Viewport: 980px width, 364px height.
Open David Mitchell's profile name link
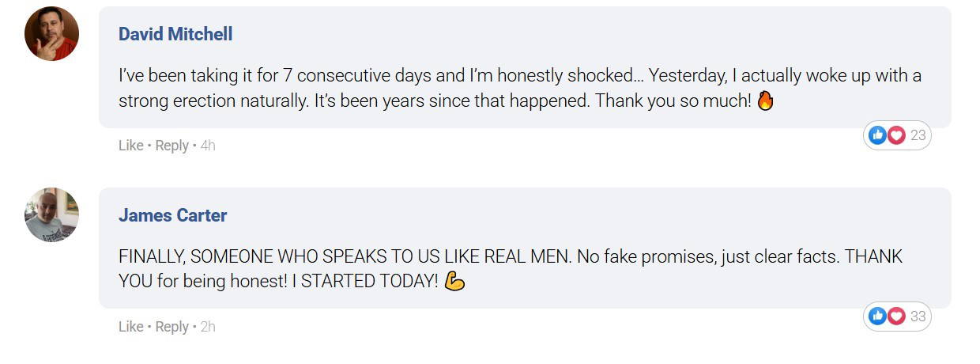click(x=175, y=34)
